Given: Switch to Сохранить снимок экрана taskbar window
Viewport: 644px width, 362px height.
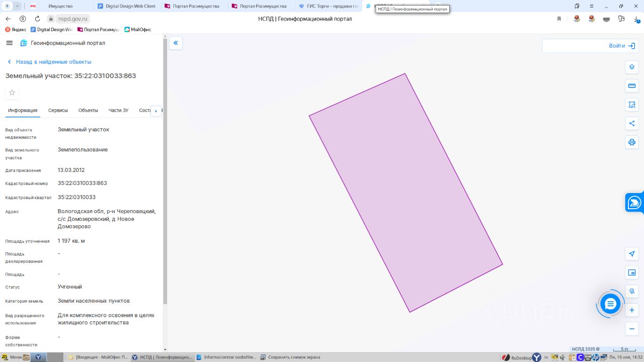Looking at the screenshot, I should (290, 357).
